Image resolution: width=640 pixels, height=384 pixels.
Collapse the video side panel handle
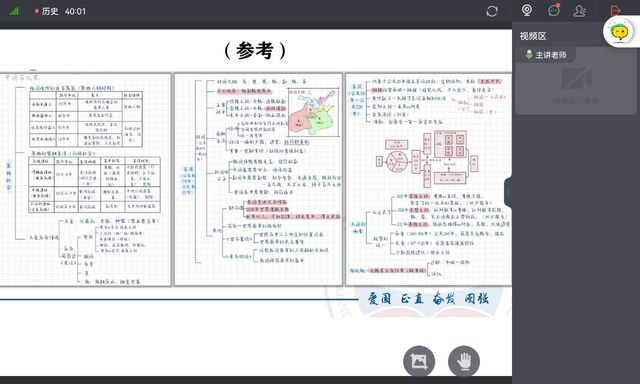[508, 192]
